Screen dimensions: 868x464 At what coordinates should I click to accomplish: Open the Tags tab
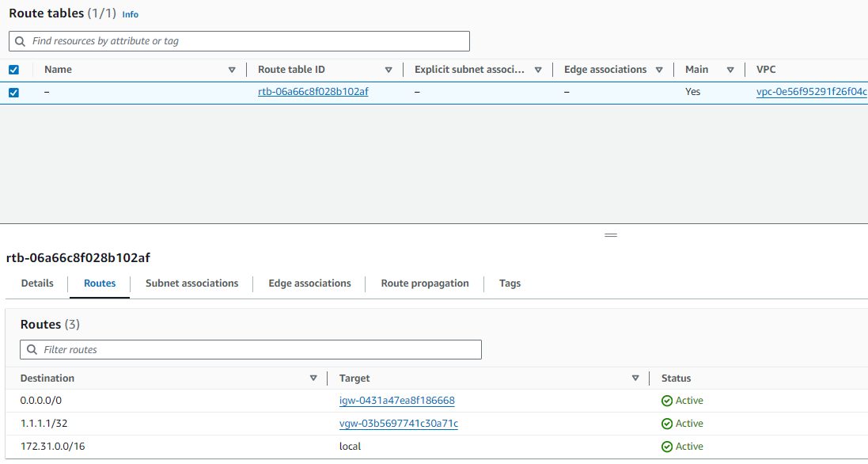(510, 283)
